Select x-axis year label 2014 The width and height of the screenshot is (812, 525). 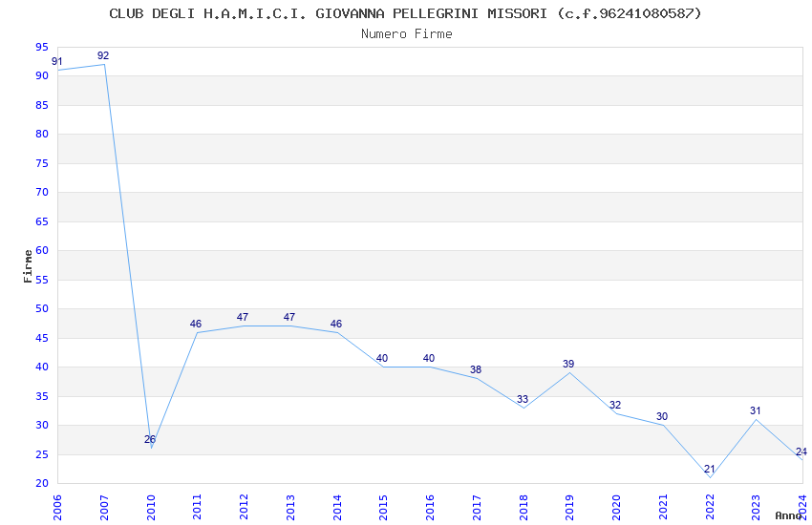coord(337,507)
